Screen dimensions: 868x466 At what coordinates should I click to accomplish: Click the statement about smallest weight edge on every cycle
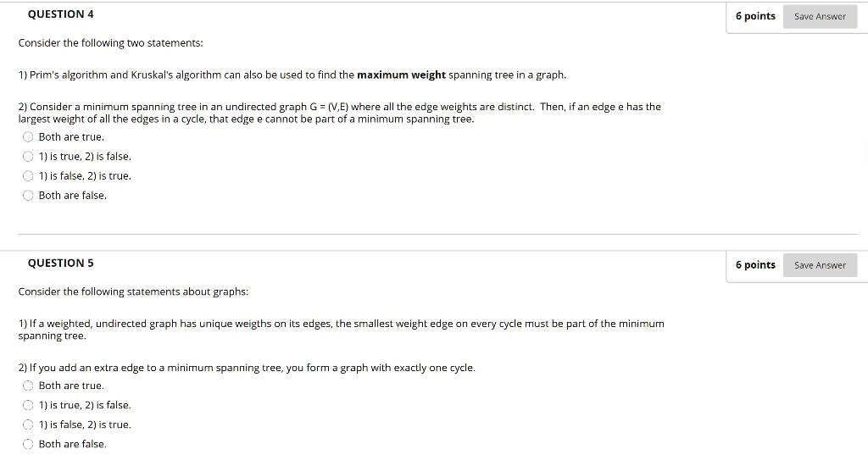click(x=341, y=330)
